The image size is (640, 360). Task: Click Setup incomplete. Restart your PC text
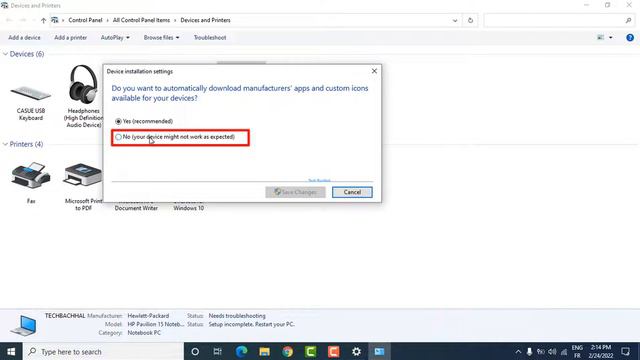(251, 324)
